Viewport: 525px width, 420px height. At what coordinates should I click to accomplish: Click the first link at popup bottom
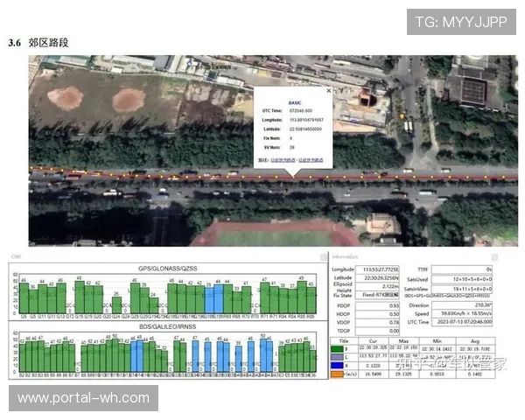coord(283,161)
